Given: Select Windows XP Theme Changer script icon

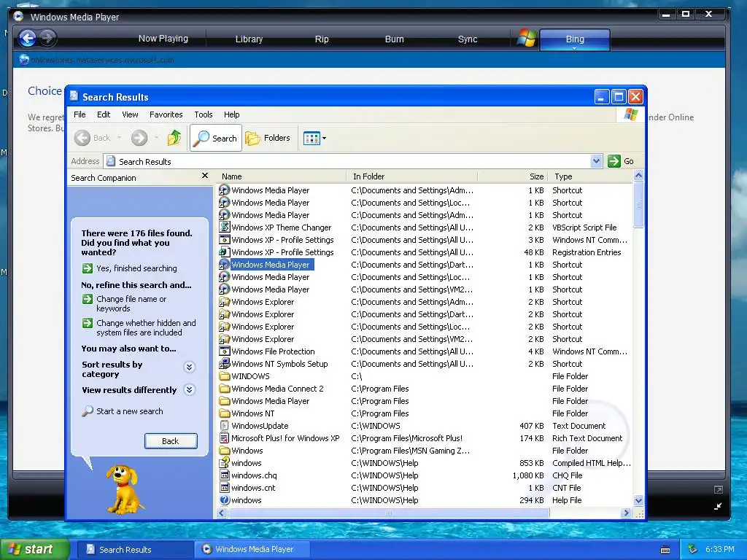Looking at the screenshot, I should 224,227.
